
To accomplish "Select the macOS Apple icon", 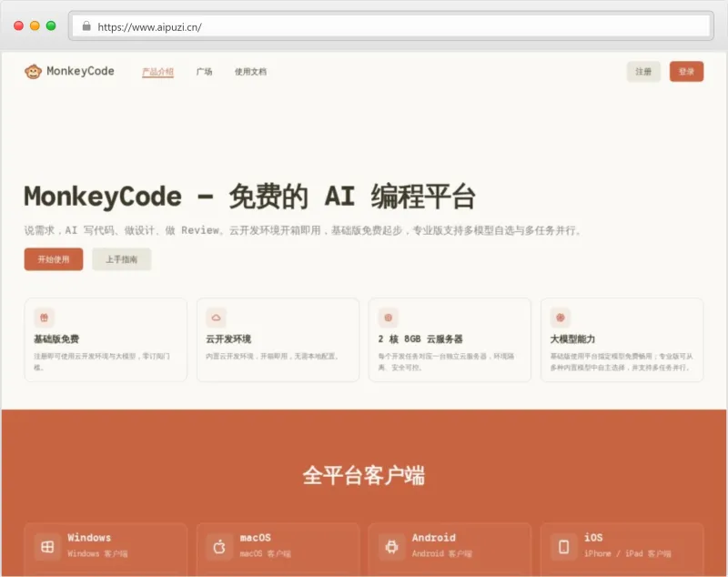I will pos(222,545).
